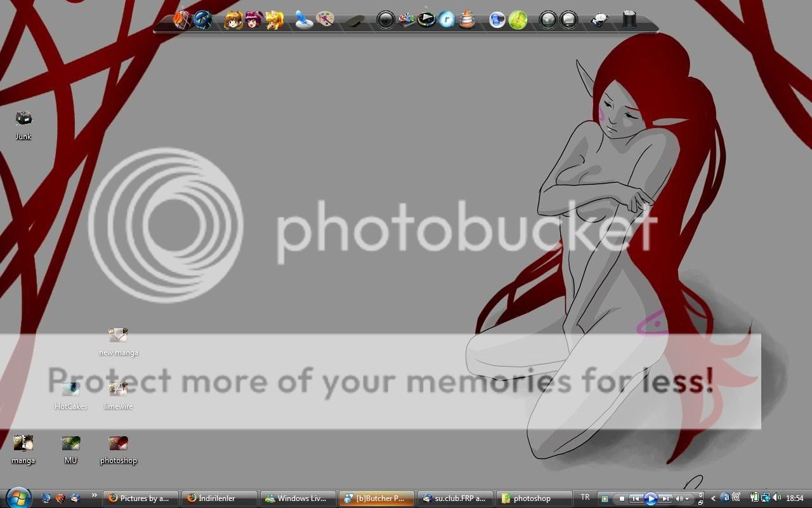Screen dimensions: 812x508
Task: Click the red shield quick launch icon
Action: click(x=61, y=498)
